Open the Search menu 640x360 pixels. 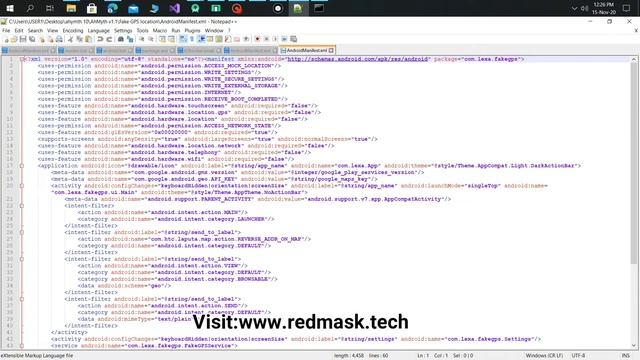pos(35,31)
